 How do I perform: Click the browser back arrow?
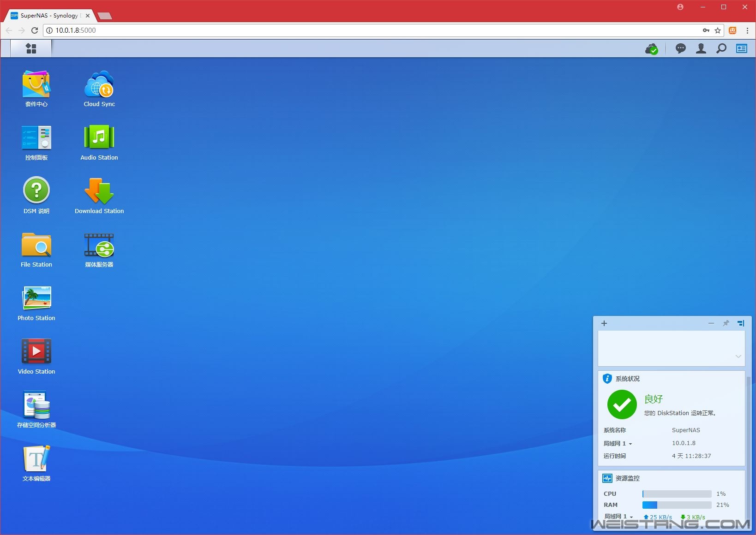pos(9,30)
